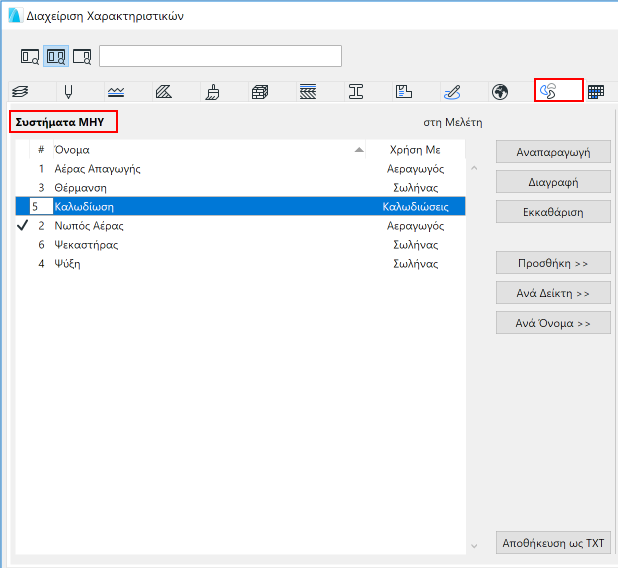The width and height of the screenshot is (618, 568).
Task: Click the ArchiCAD icon in title bar
Action: click(x=15, y=16)
